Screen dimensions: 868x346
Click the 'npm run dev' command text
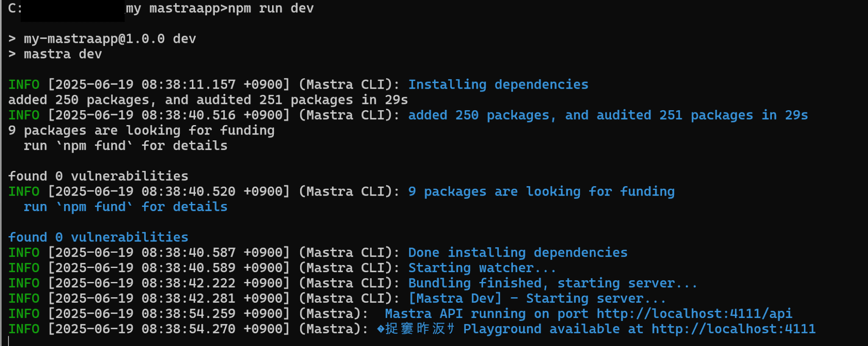271,8
